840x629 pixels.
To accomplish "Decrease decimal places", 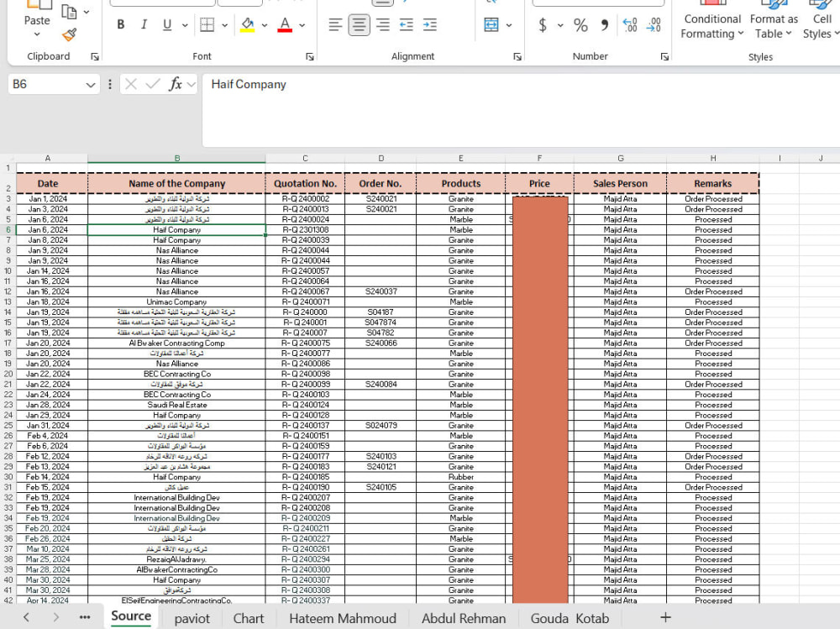I will click(x=654, y=24).
